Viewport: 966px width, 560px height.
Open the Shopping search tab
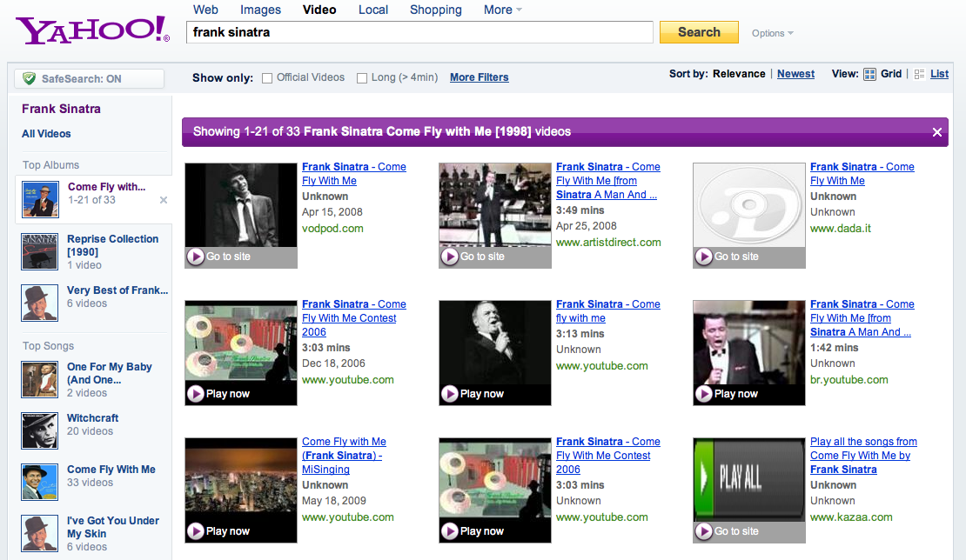tap(435, 10)
